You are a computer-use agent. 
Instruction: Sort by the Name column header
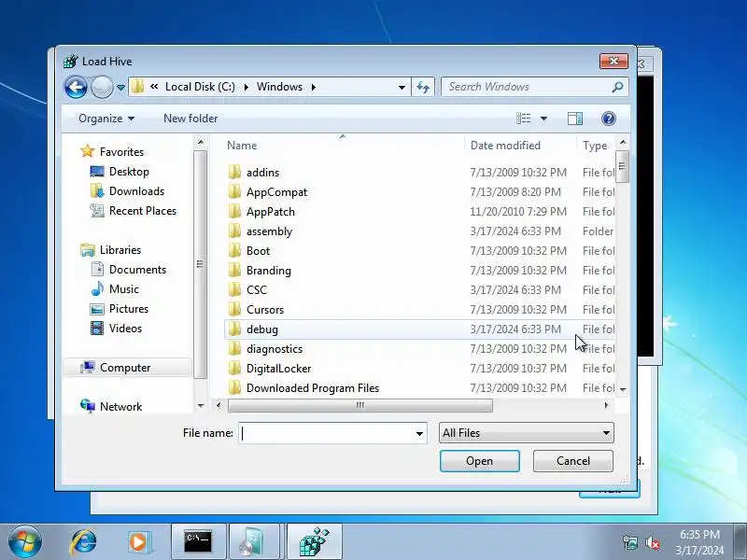(242, 146)
